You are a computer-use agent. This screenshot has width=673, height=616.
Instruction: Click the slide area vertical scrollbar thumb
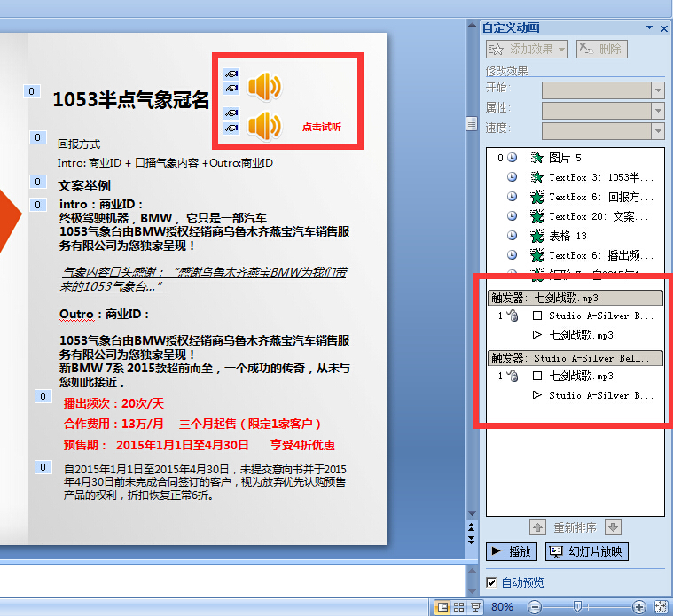pos(472,124)
